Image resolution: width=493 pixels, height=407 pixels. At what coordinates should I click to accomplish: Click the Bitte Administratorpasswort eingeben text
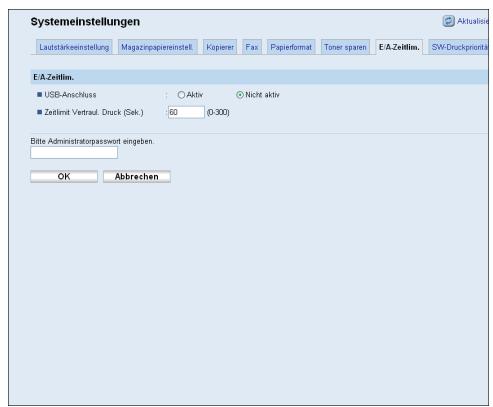(x=92, y=141)
